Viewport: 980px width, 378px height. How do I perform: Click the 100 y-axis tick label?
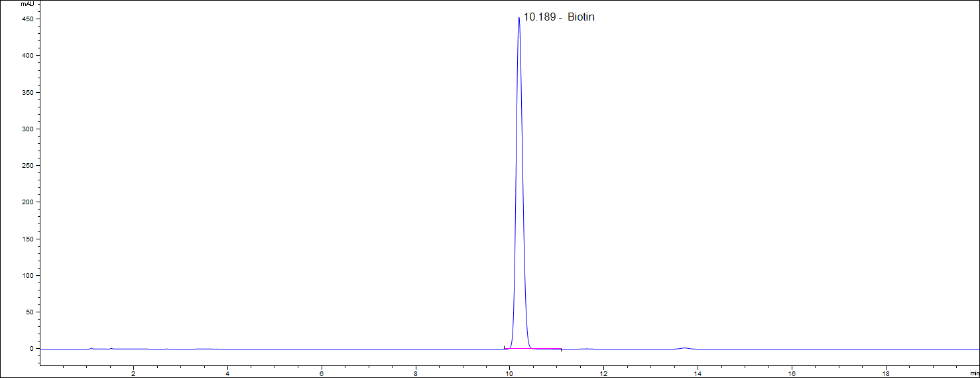27,276
